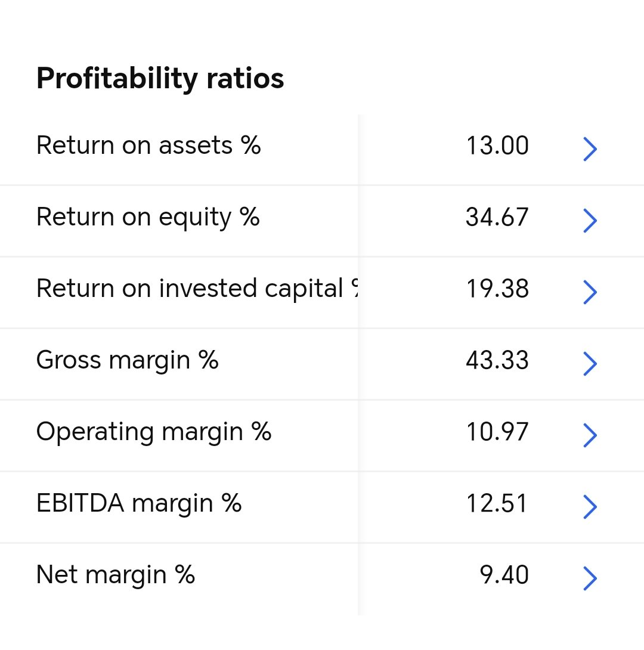Click the 43.33 gross margin value

click(497, 360)
